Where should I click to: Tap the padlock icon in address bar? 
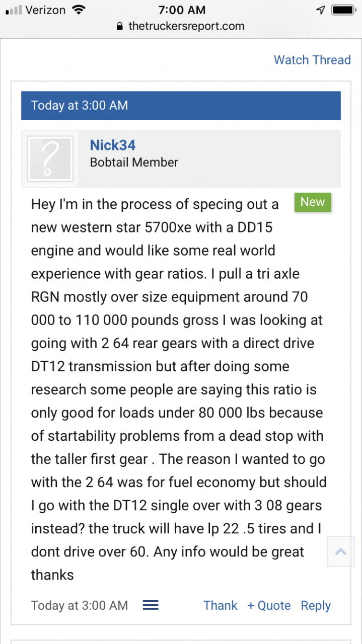point(119,27)
